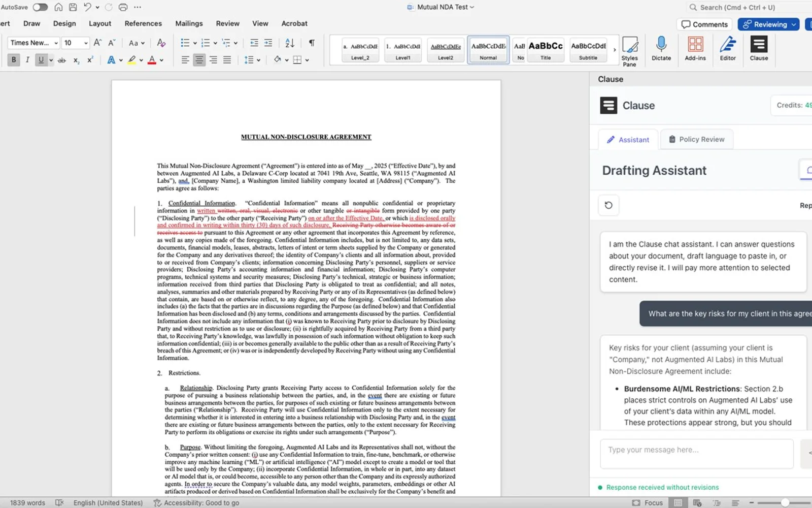Click the font color red swatch
Screen dimensions: 812x508
click(152, 60)
